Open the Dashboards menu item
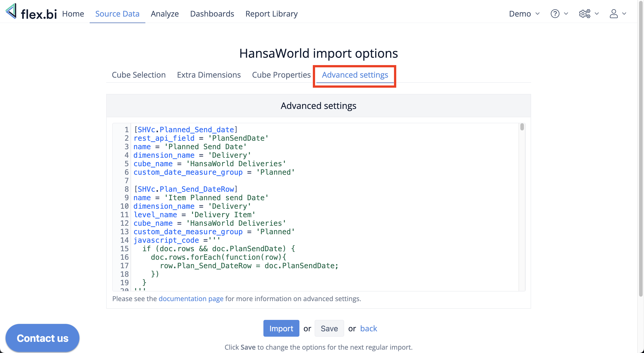 (x=212, y=13)
